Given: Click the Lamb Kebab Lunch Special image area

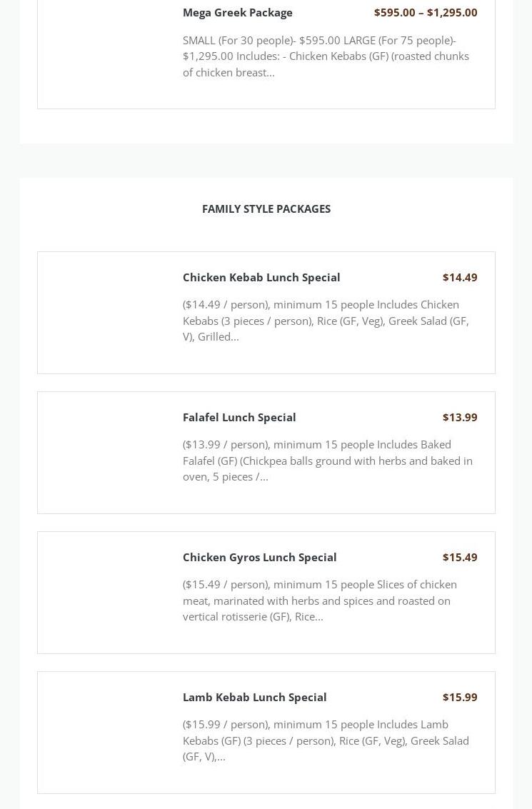Looking at the screenshot, I should pyautogui.click(x=107, y=732).
